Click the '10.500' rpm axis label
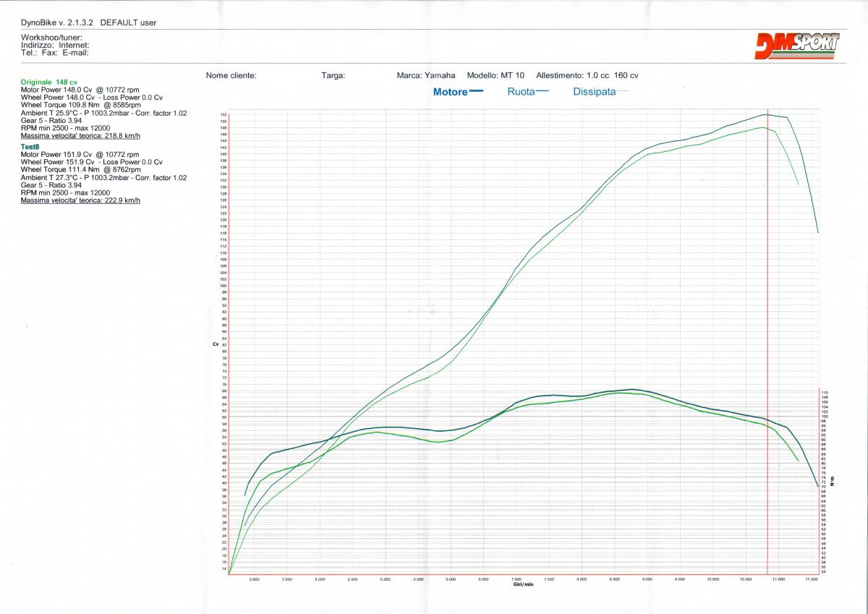The height and width of the screenshot is (614, 868). coord(746,579)
